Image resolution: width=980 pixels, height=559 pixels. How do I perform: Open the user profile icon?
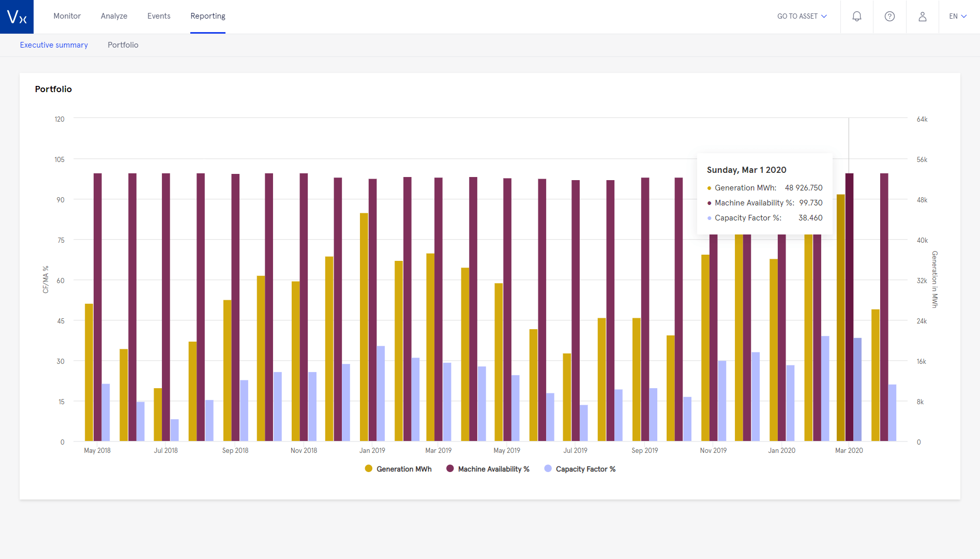pos(922,17)
